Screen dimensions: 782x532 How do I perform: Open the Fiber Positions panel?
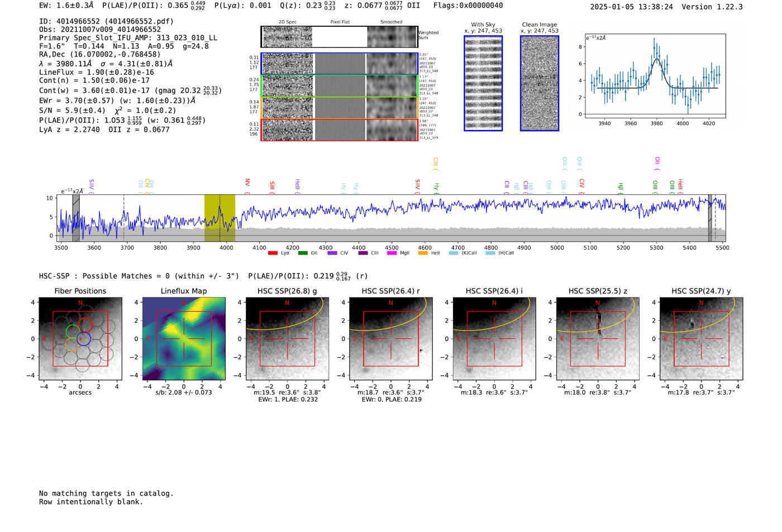(x=80, y=338)
